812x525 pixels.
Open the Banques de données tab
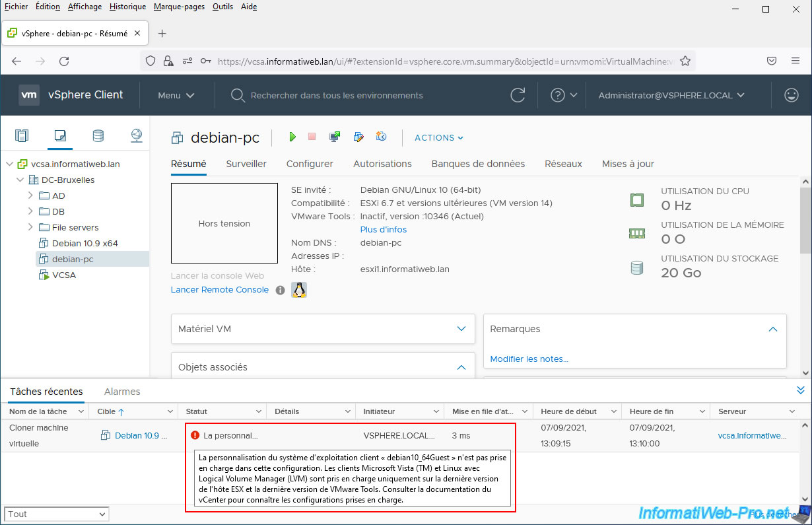point(478,164)
